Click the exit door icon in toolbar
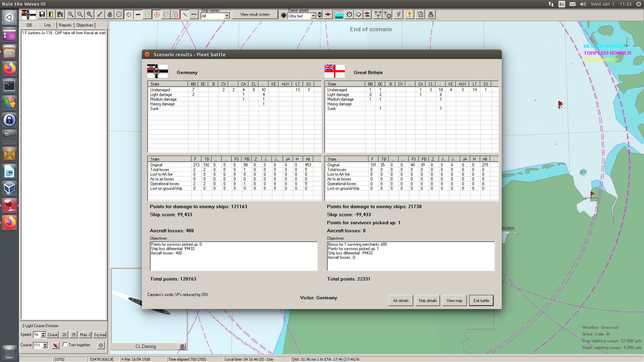This screenshot has height=362, width=644. [51, 14]
